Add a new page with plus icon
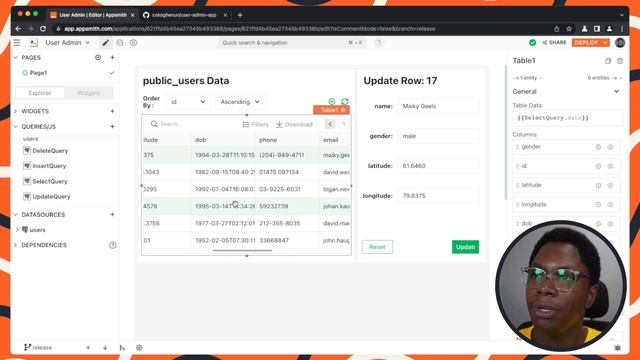Screen dimensions: 640x360 click(x=112, y=58)
